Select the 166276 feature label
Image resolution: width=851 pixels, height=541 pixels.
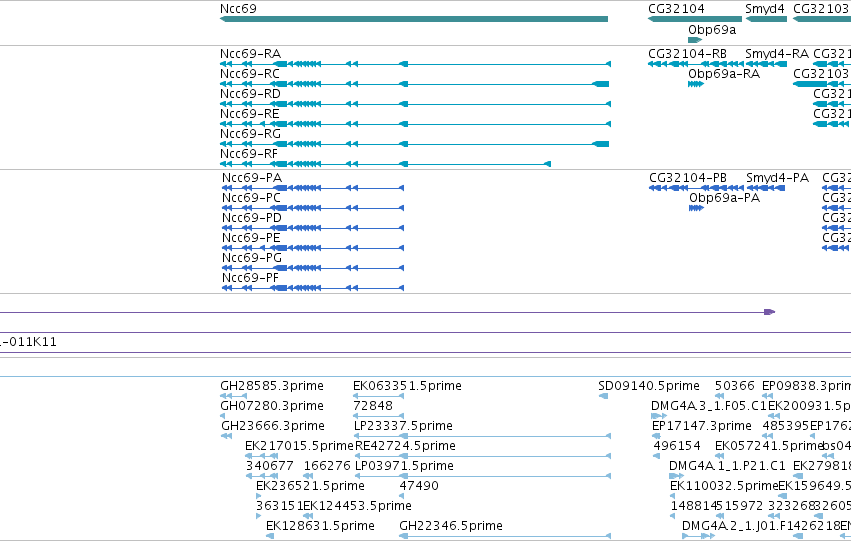point(327,466)
